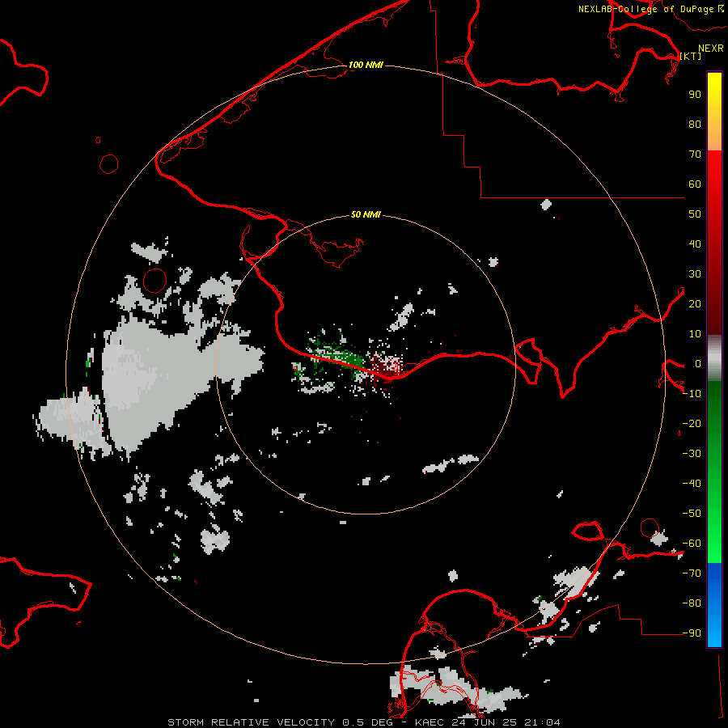The height and width of the screenshot is (728, 728).
Task: Click the gray near-zero segment of color bar
Action: click(x=714, y=358)
